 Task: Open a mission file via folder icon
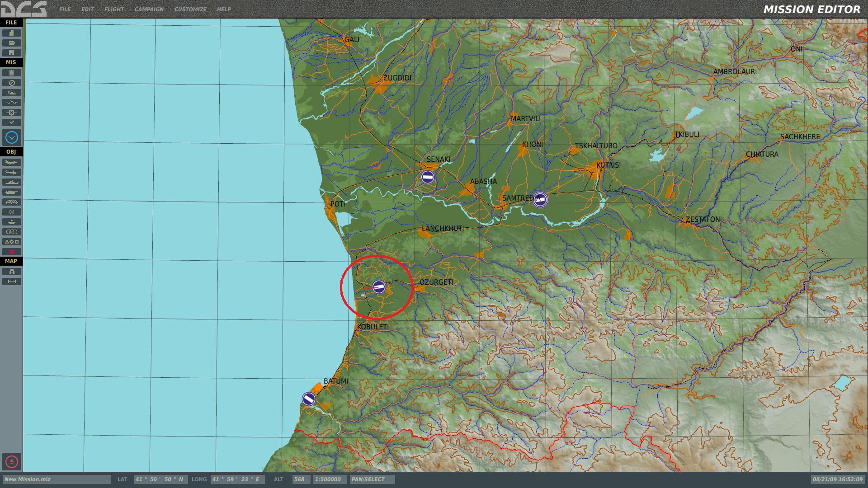click(x=12, y=43)
